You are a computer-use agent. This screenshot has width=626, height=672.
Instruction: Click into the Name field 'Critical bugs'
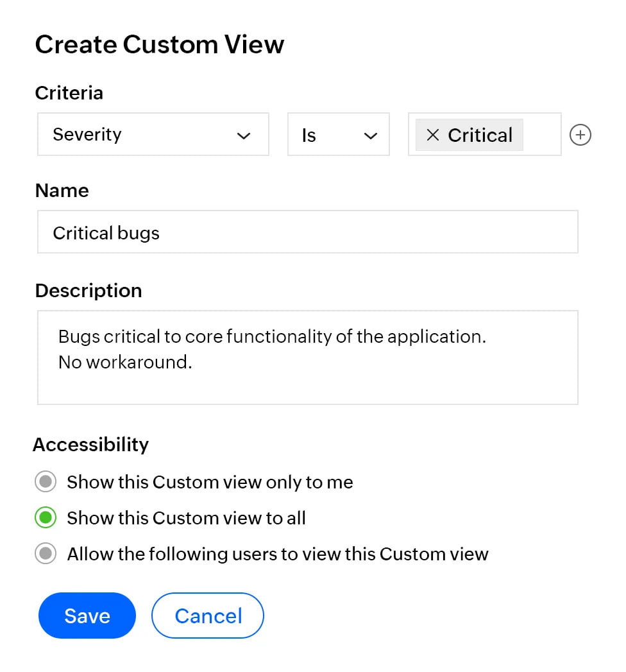point(308,232)
